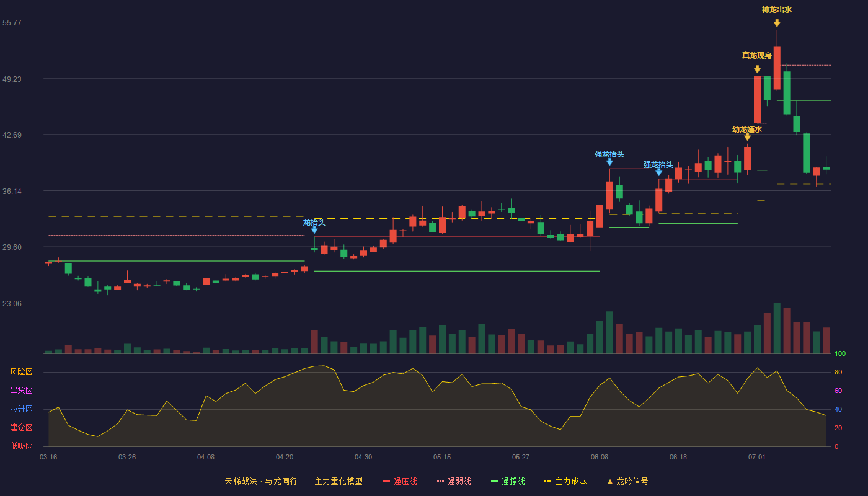868x496 pixels.
Task: Click the 36.14 price axis label
Action: coord(12,191)
